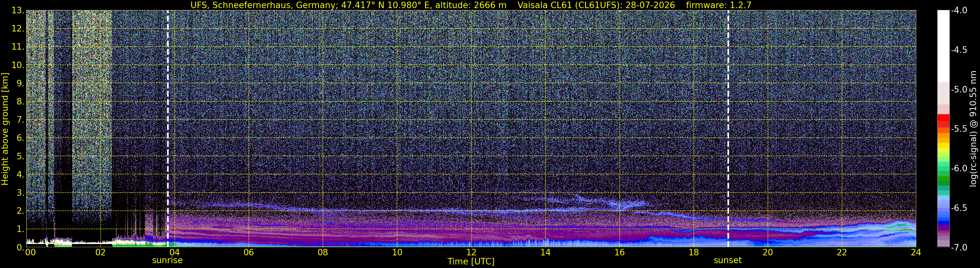Screen dimensions: 980x268
Task: Click the 06 time axis tick label
Action: [248, 252]
